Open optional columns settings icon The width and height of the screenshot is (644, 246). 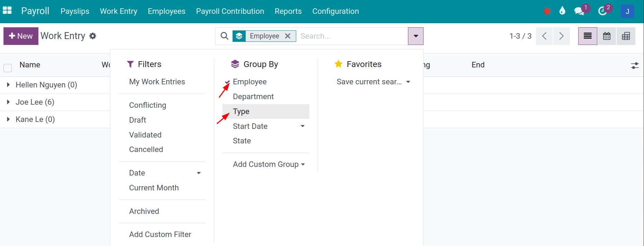pos(635,65)
